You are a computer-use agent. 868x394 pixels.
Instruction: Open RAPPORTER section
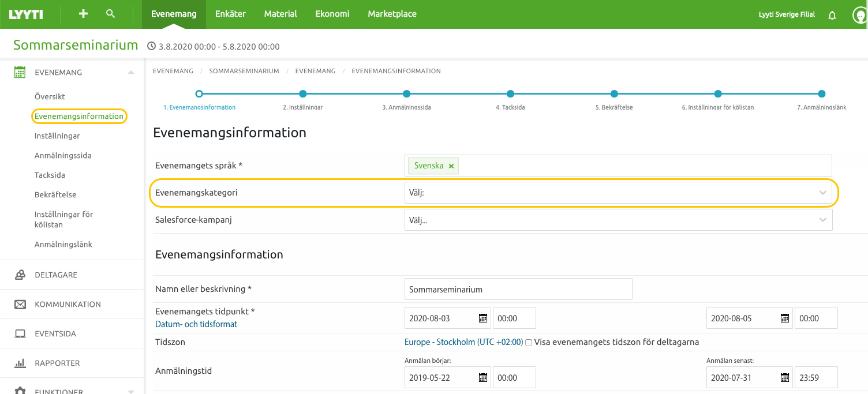[57, 363]
